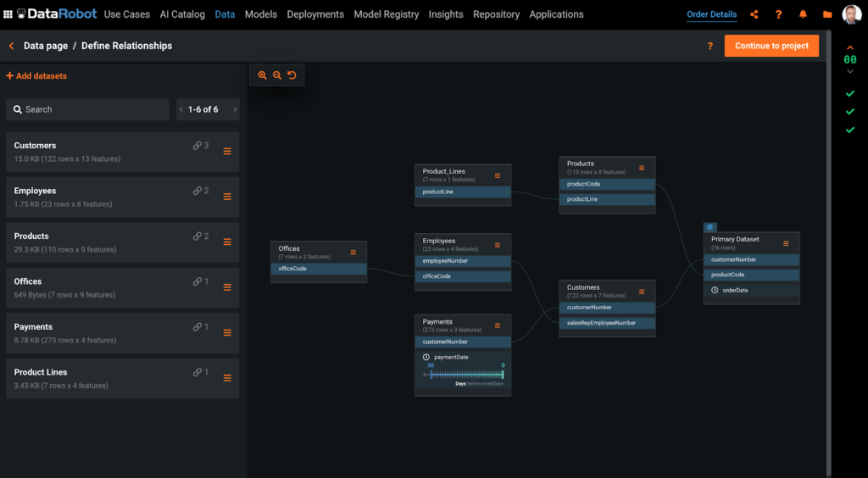868x478 pixels.
Task: Switch to the Data tab
Action: (225, 14)
